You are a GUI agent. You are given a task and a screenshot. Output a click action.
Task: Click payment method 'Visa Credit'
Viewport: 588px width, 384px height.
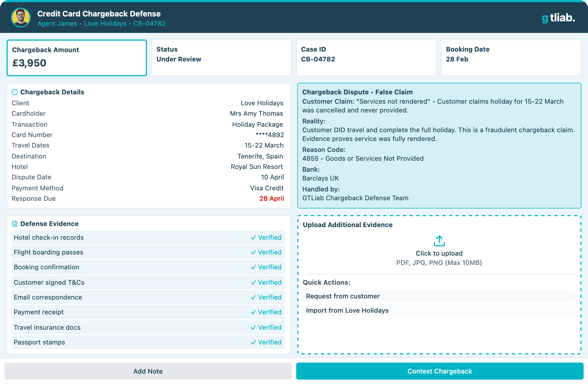[267, 188]
